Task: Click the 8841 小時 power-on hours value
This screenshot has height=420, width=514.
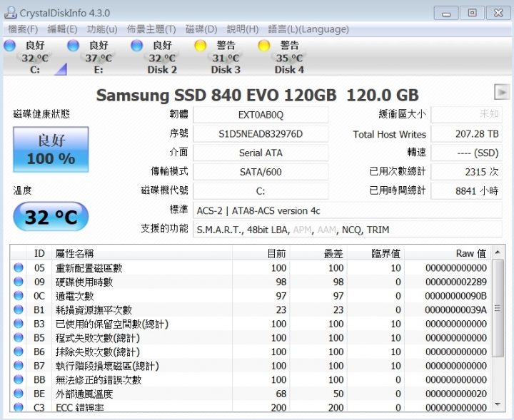Action: [x=466, y=191]
